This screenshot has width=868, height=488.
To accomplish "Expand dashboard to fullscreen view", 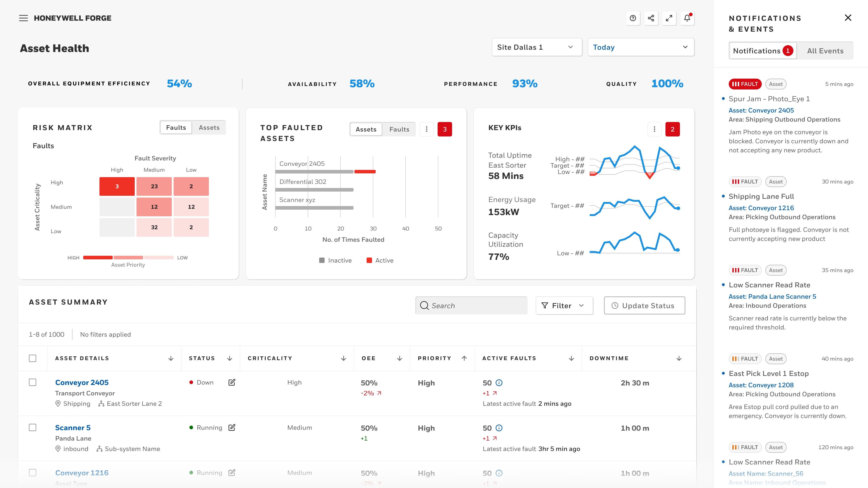I will [x=669, y=18].
